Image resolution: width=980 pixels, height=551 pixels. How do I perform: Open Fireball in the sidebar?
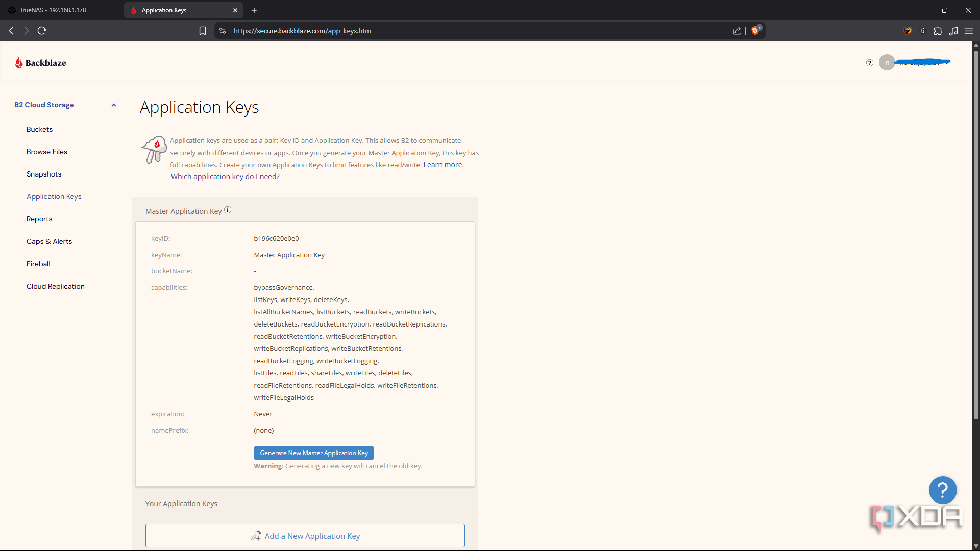tap(38, 264)
